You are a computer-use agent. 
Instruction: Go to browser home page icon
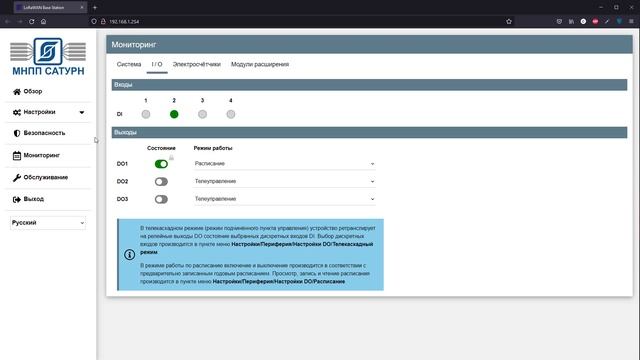(x=43, y=21)
